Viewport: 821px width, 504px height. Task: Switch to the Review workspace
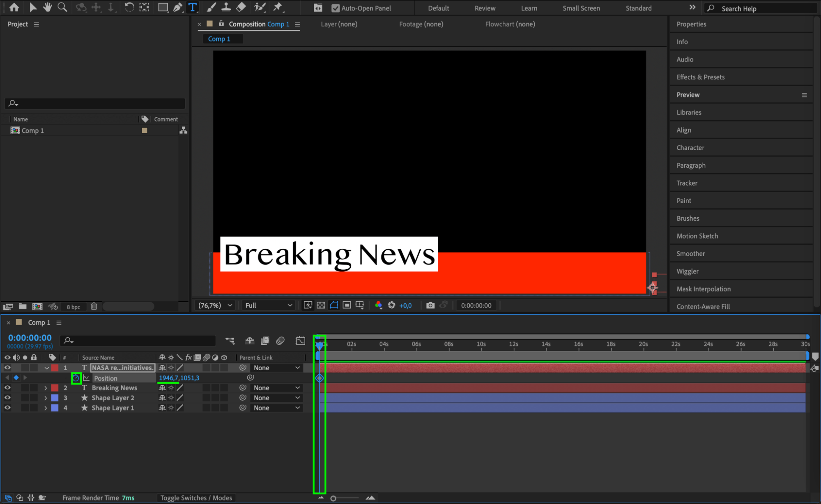coord(485,8)
